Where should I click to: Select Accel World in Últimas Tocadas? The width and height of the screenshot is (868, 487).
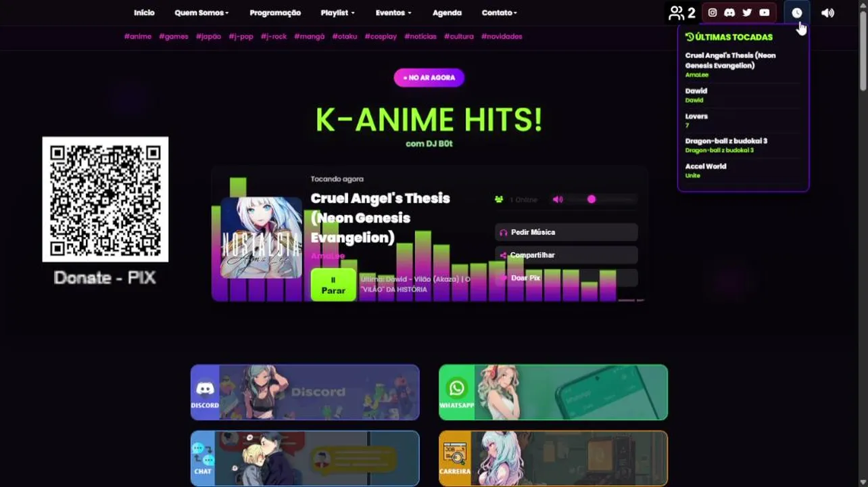click(x=706, y=166)
